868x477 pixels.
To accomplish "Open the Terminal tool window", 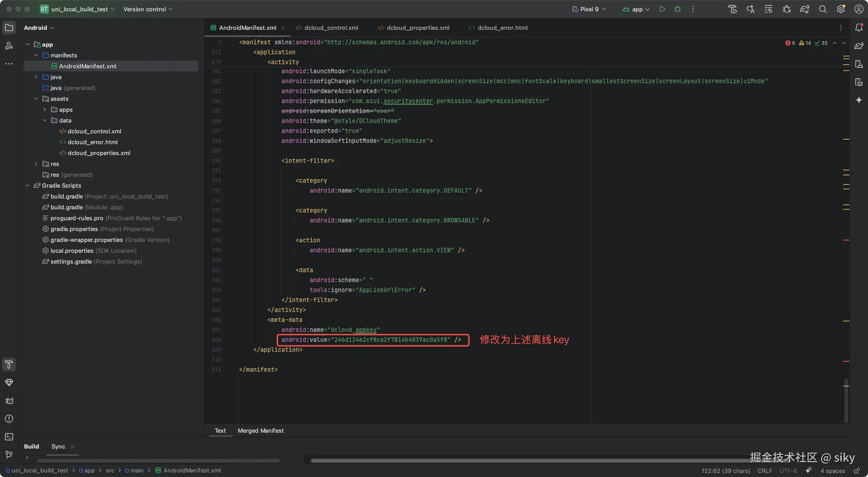I will pyautogui.click(x=9, y=437).
